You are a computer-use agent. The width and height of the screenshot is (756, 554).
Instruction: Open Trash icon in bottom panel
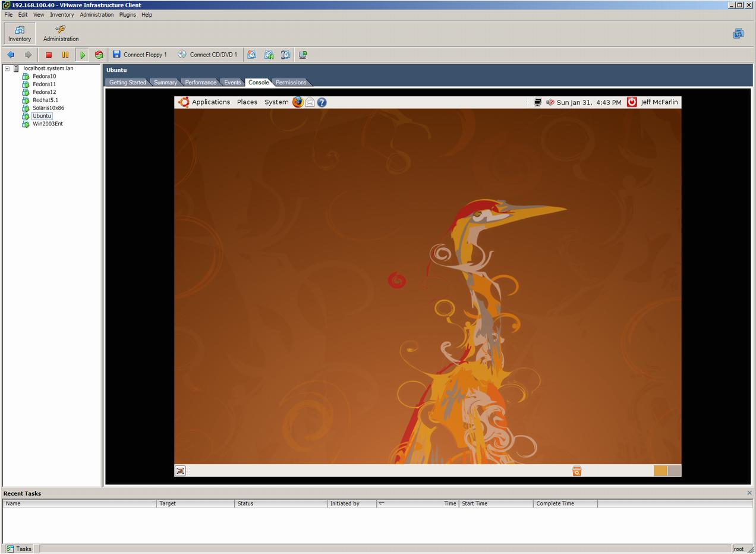[x=577, y=471]
